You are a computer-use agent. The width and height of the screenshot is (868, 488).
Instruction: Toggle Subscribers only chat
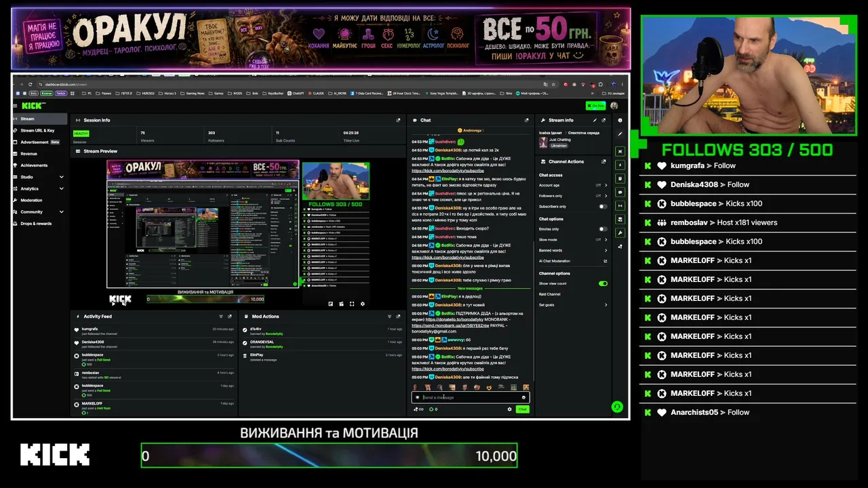pos(602,206)
